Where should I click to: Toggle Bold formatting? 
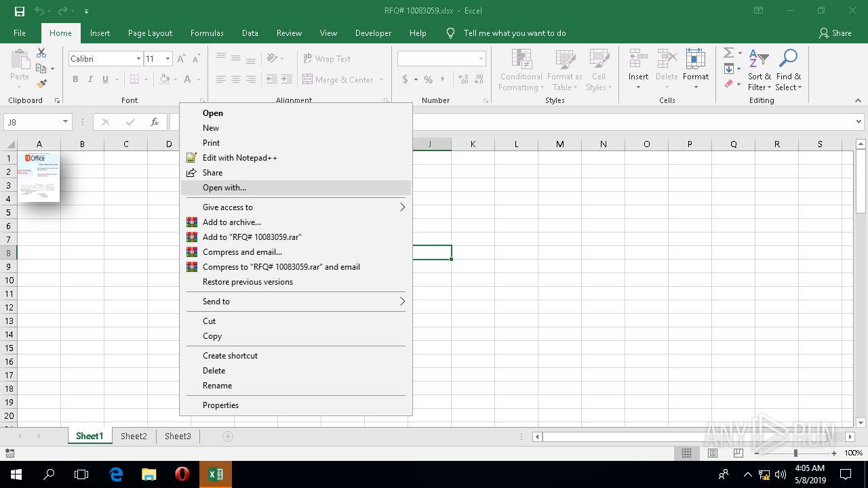point(75,79)
